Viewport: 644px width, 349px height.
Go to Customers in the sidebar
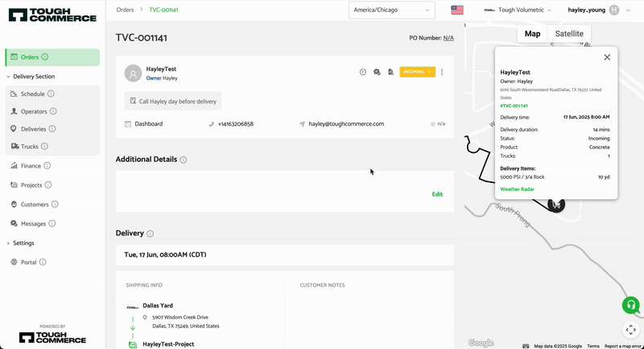tap(35, 205)
